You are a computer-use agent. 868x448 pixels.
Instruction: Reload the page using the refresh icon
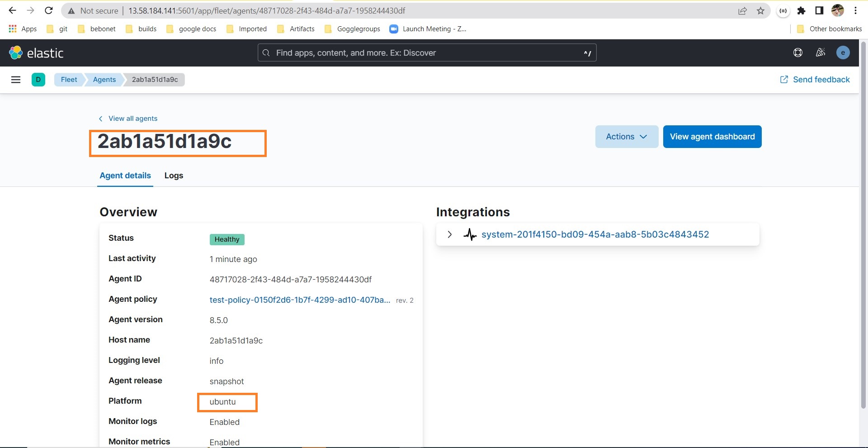pyautogui.click(x=48, y=10)
